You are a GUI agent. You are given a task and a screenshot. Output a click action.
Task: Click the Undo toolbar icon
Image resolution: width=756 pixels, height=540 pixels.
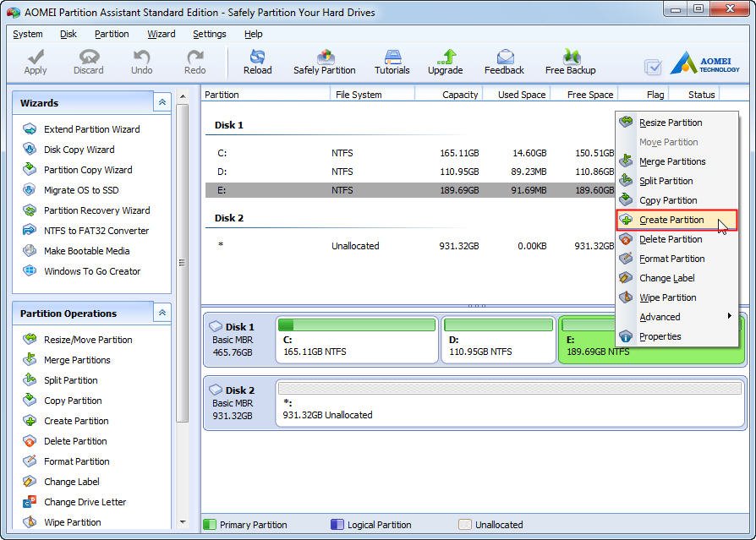[x=141, y=63]
